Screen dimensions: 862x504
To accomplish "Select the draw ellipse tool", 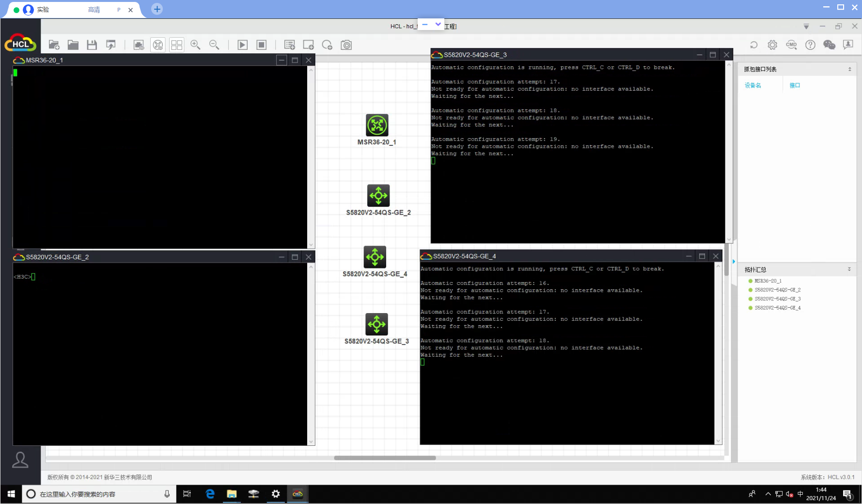I will point(327,45).
